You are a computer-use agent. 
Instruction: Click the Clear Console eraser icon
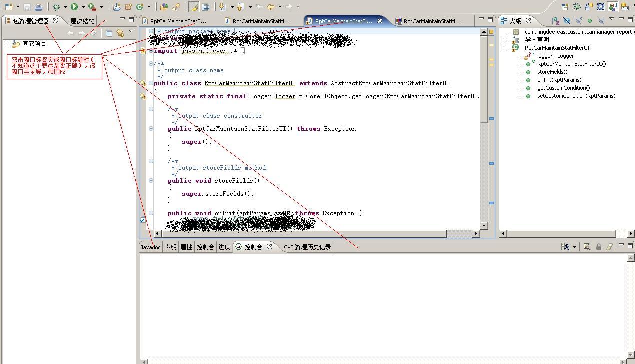[610, 247]
